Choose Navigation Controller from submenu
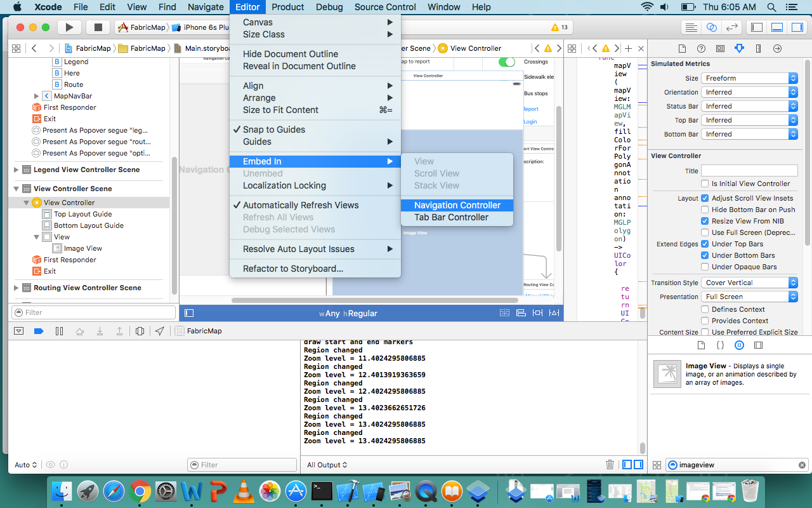The image size is (812, 508). (x=457, y=205)
